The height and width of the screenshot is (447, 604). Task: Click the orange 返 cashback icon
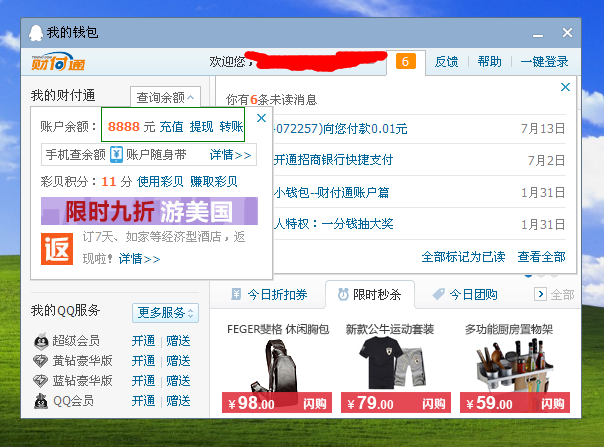57,249
